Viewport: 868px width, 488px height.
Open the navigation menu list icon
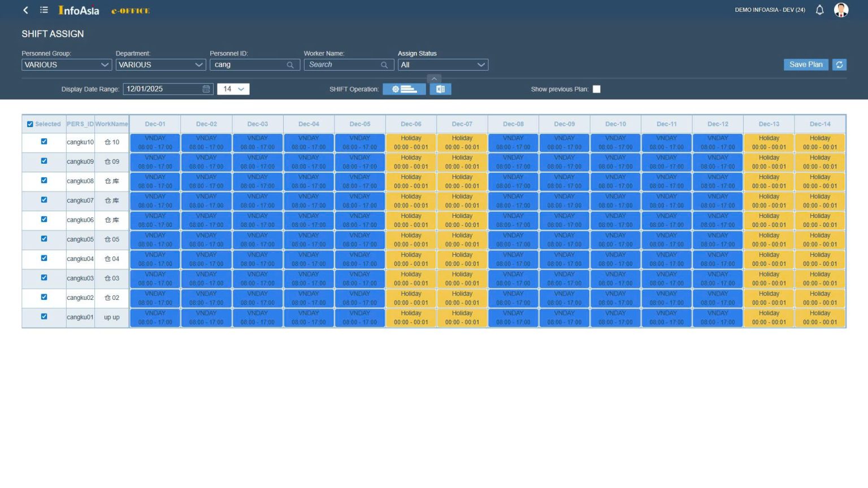(44, 10)
